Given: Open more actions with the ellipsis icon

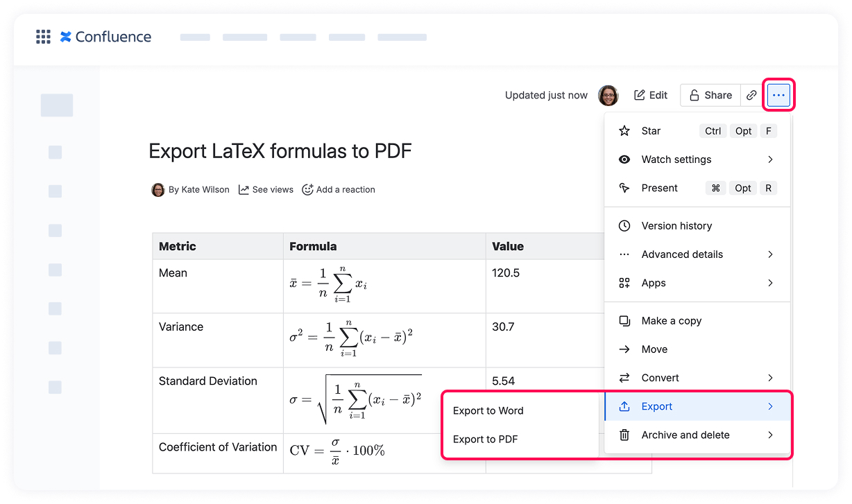Looking at the screenshot, I should point(778,95).
